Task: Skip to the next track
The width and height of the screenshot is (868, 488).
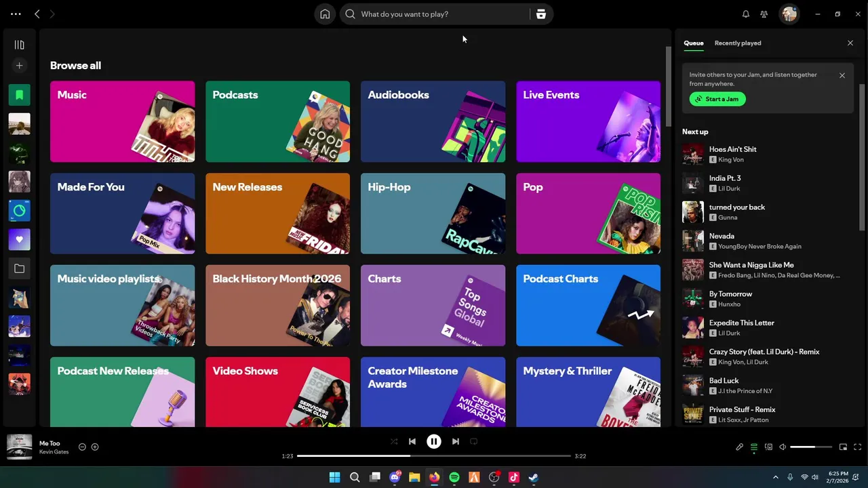Action: 456,441
